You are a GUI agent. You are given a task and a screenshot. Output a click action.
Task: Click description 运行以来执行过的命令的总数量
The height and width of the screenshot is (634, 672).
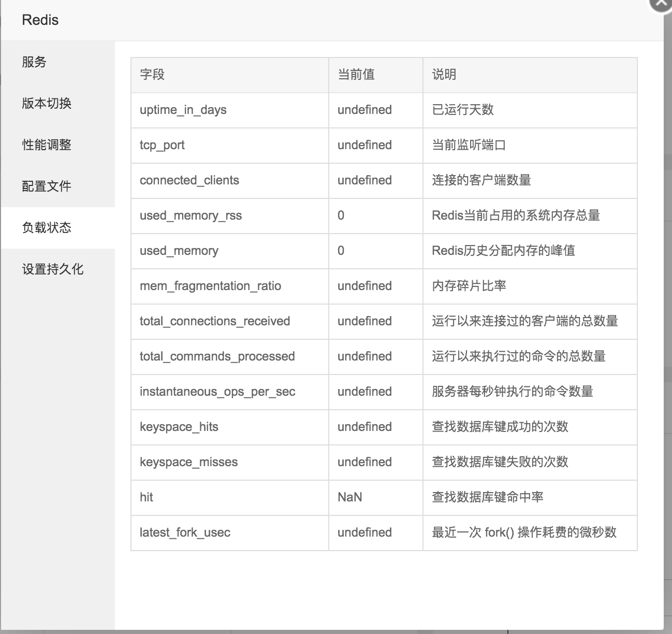click(x=519, y=356)
